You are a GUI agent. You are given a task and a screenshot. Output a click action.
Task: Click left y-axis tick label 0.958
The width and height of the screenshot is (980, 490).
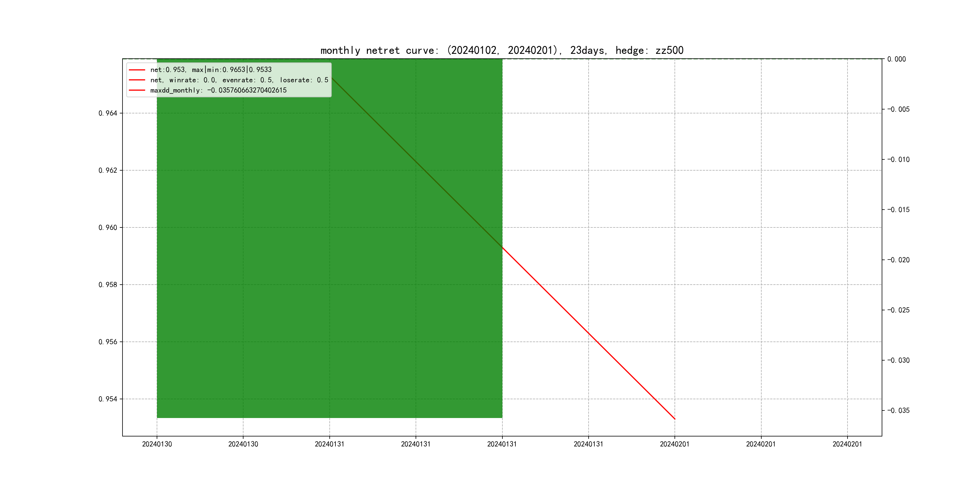point(108,285)
